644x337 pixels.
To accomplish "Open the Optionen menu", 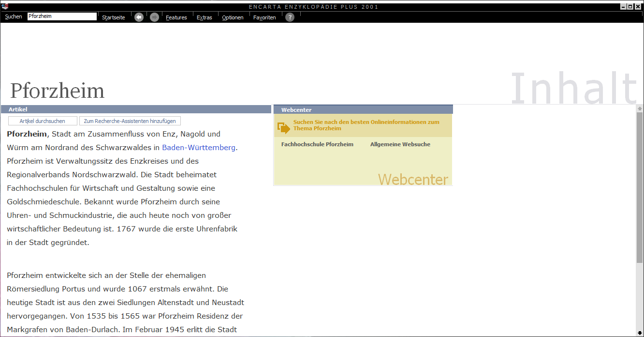I will [x=233, y=17].
